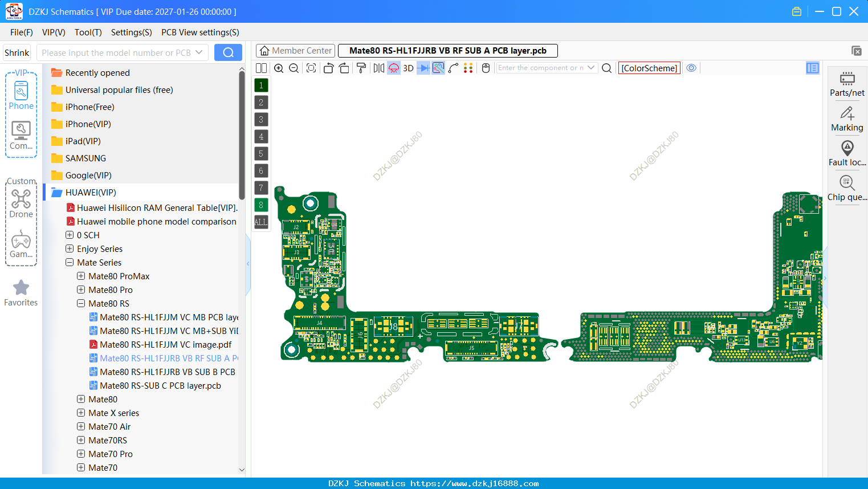Expand the 0 SCH folder
This screenshot has height=489, width=868.
[x=70, y=235]
